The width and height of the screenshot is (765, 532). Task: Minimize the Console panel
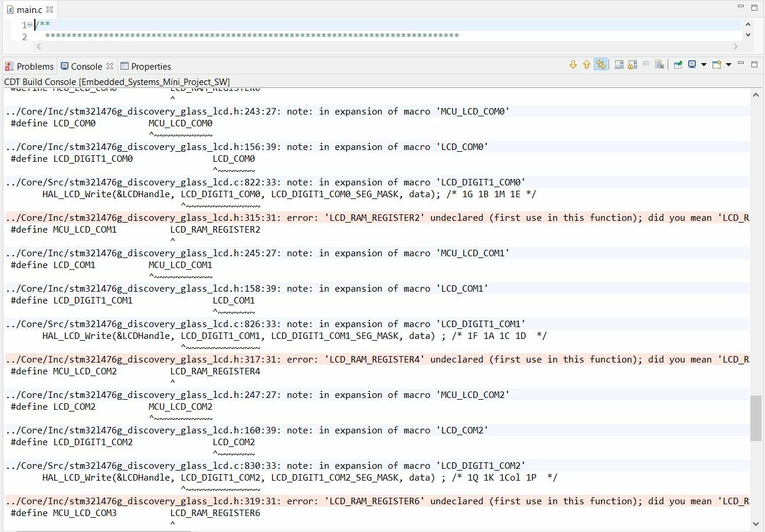(741, 64)
